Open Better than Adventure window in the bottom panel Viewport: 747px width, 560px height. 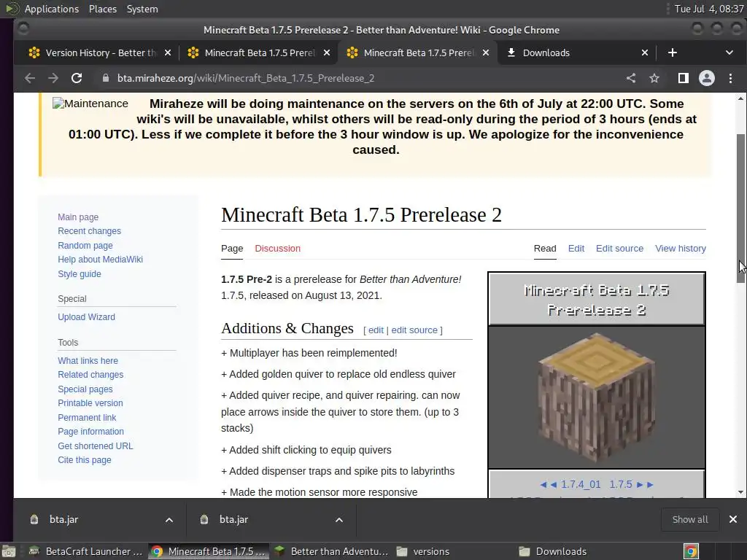click(331, 551)
